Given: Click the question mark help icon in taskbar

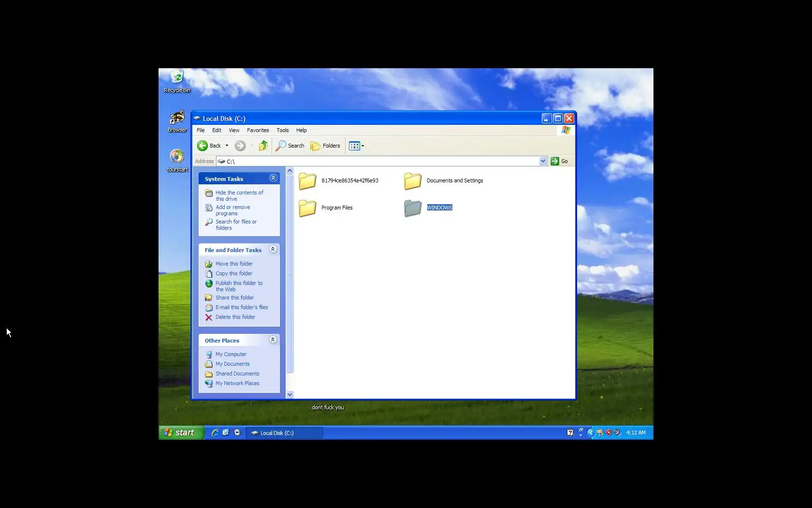Looking at the screenshot, I should [x=570, y=433].
